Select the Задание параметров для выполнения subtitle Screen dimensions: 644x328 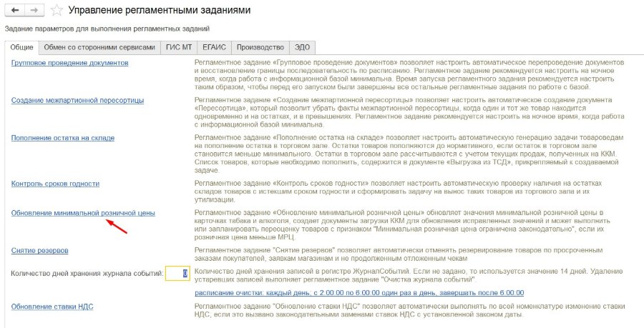[x=107, y=29]
